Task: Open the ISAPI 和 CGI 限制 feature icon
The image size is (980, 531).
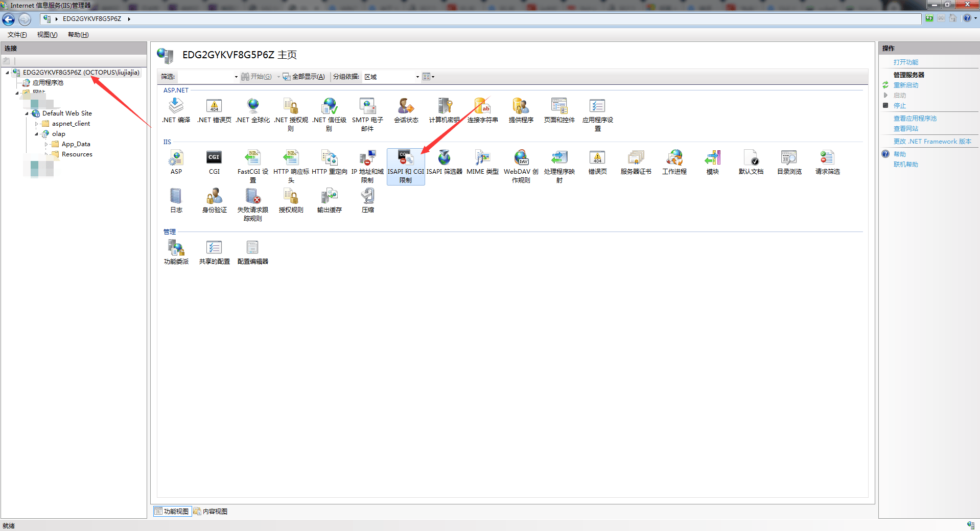Action: [405, 158]
